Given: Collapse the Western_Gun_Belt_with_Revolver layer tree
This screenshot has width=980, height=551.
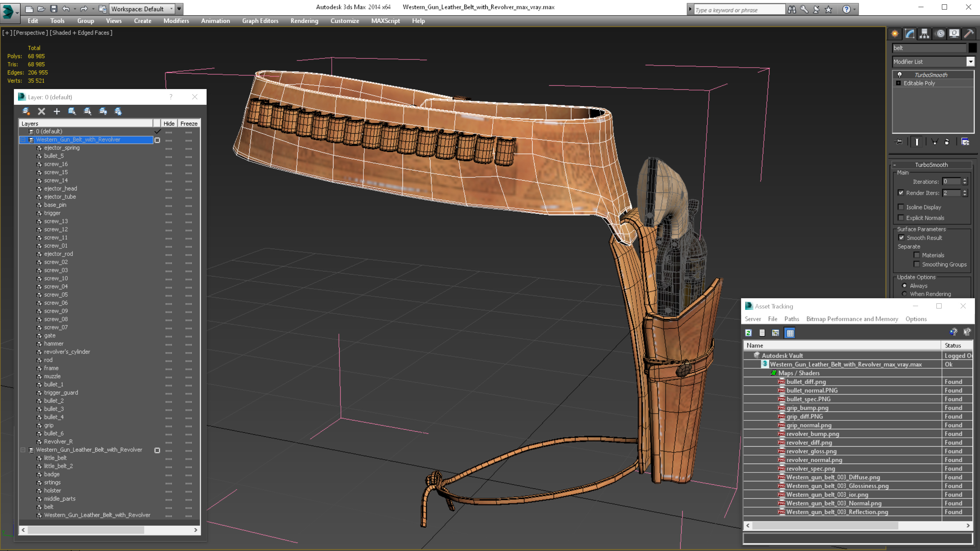Looking at the screenshot, I should pos(23,140).
